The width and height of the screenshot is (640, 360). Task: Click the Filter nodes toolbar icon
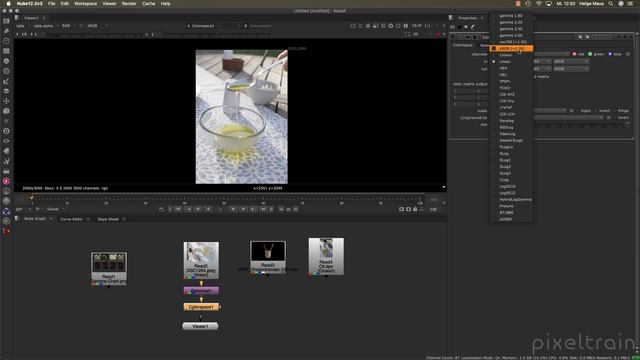click(6, 71)
